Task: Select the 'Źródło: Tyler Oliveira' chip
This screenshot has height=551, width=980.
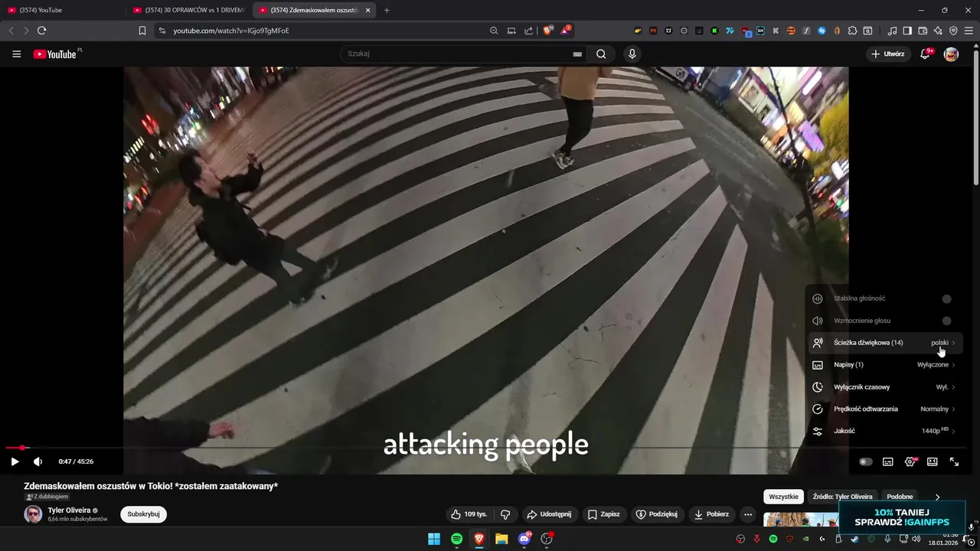Action: tap(842, 497)
